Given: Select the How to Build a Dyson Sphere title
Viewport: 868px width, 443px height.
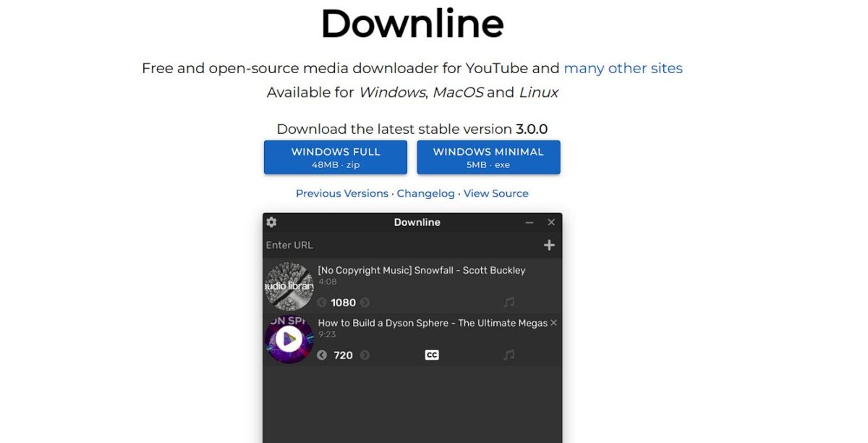Looking at the screenshot, I should pyautogui.click(x=433, y=323).
